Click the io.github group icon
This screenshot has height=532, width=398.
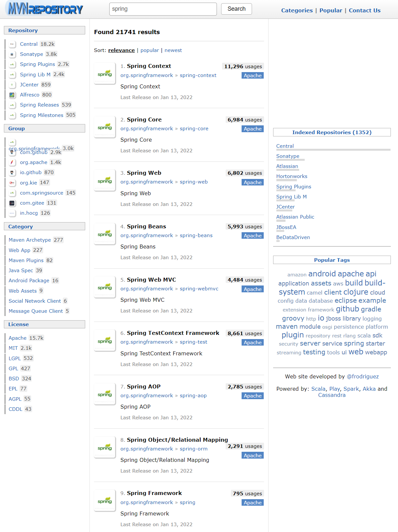click(12, 172)
